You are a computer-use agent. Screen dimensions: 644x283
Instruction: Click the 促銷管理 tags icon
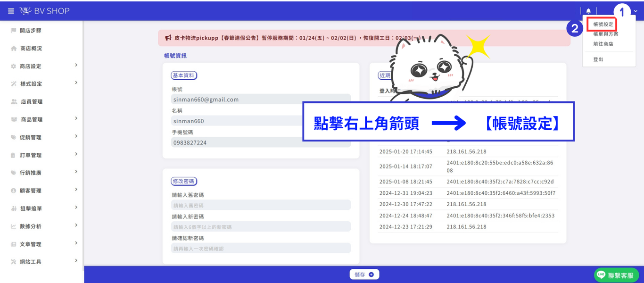[x=14, y=137]
